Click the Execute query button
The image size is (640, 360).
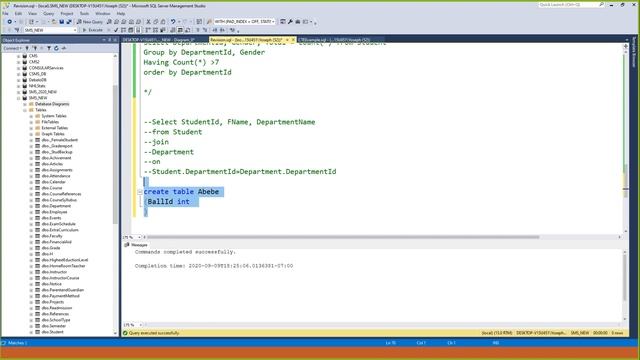click(x=93, y=30)
